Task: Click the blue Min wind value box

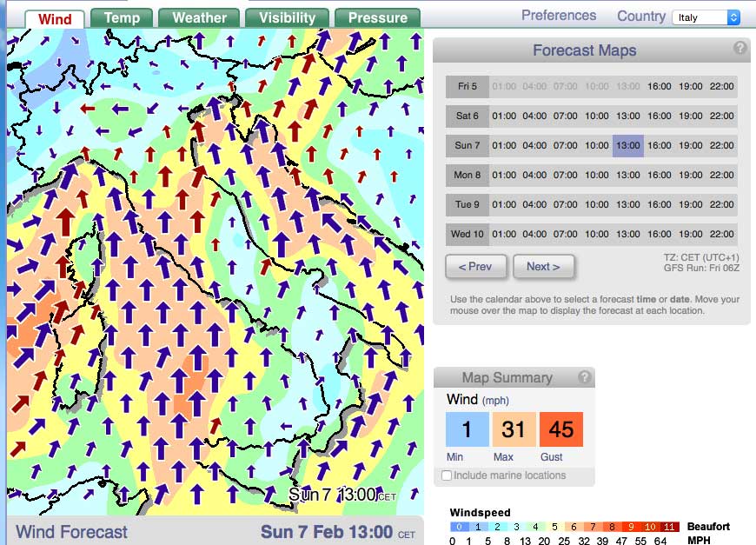Action: (x=467, y=429)
